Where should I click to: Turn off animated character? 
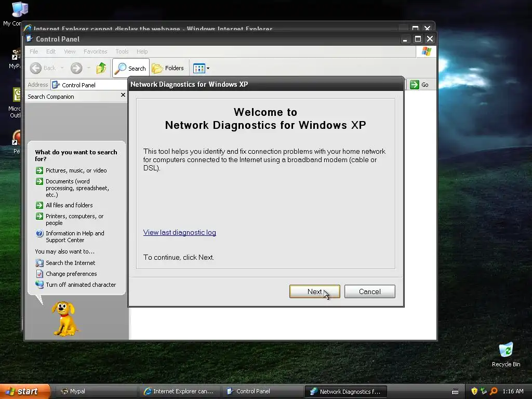click(81, 285)
